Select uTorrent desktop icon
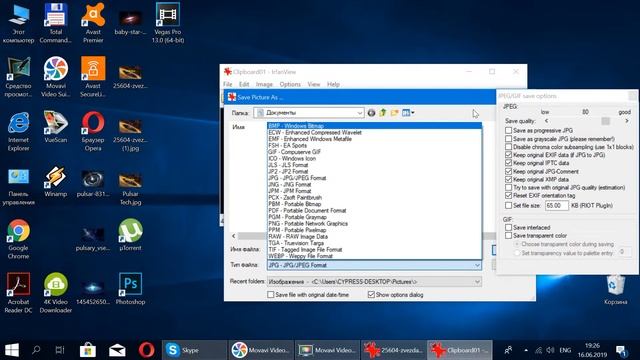The height and width of the screenshot is (360, 640). tap(130, 235)
